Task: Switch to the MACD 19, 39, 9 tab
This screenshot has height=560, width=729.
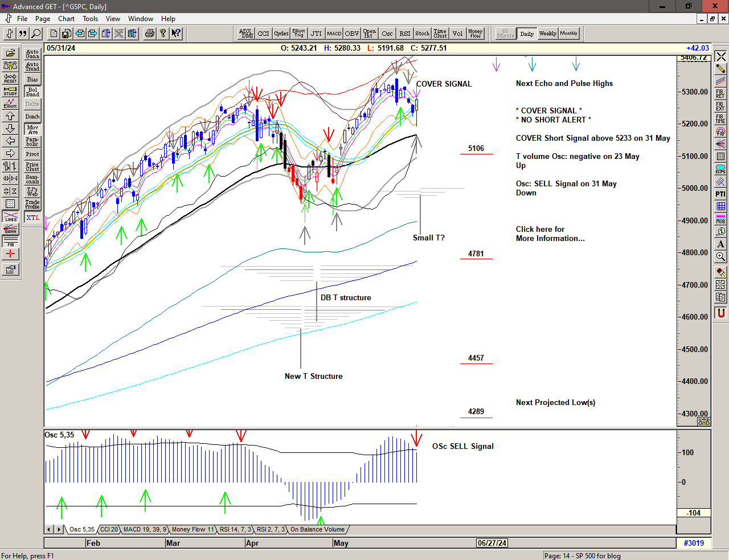Action: (145, 530)
